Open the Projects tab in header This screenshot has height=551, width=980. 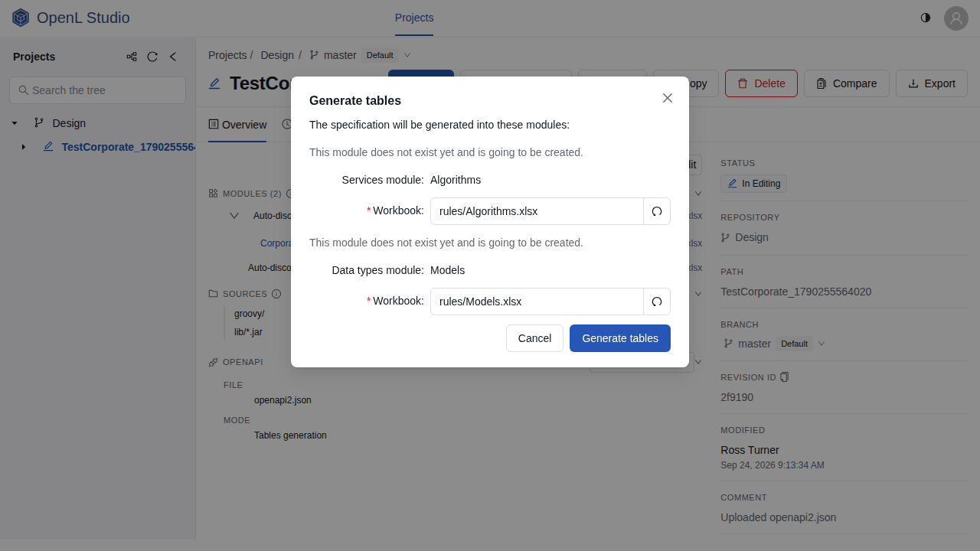[x=414, y=18]
